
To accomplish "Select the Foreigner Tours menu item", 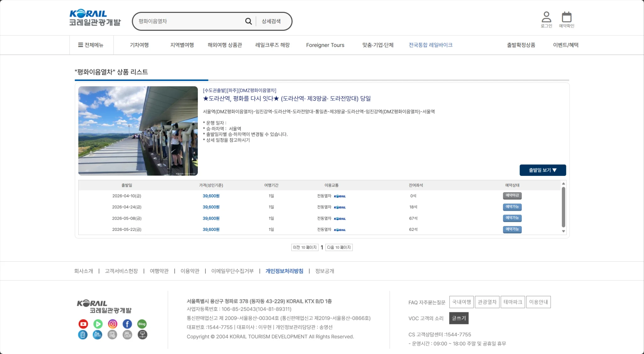I will click(325, 45).
